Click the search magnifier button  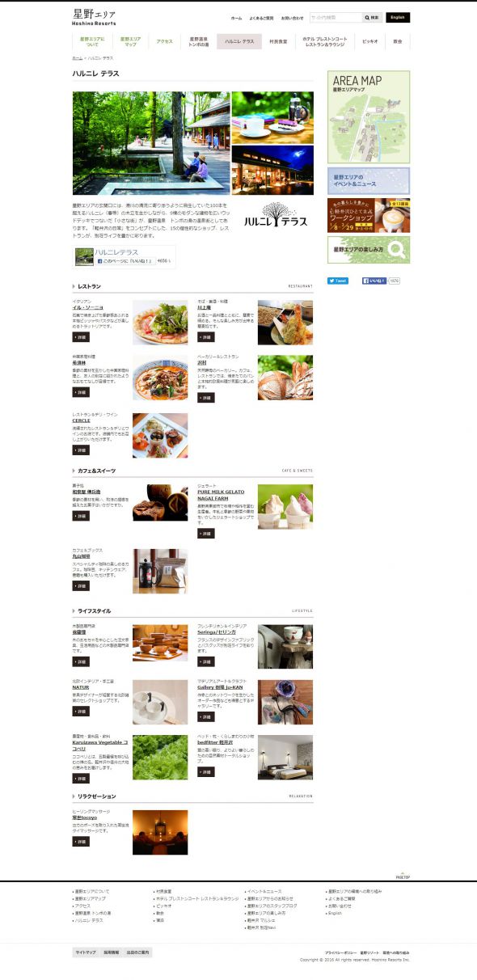(x=372, y=17)
